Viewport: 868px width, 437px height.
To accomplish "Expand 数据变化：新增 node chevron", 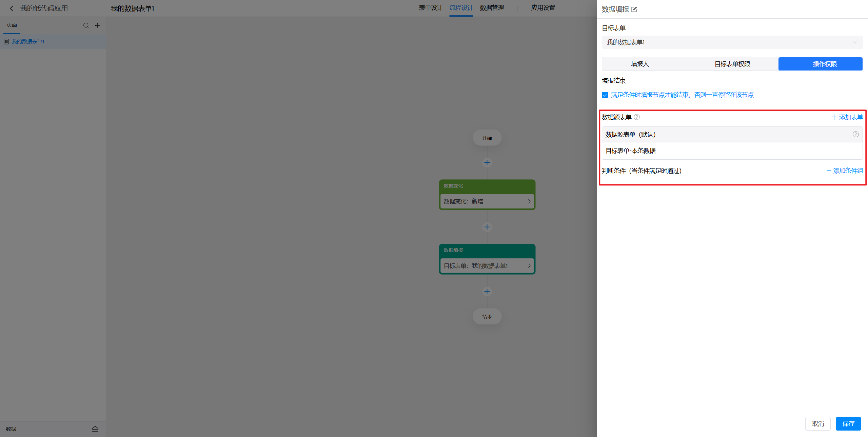I will 529,201.
